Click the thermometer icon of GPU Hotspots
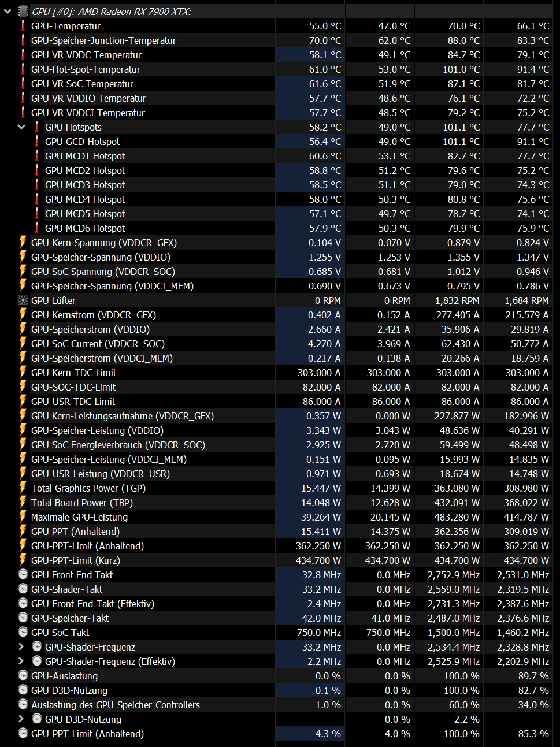 point(37,127)
